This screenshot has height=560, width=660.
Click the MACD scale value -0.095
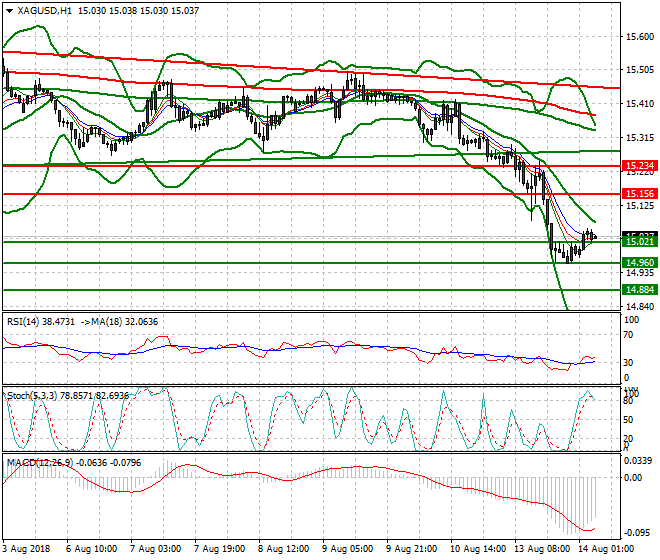click(638, 534)
